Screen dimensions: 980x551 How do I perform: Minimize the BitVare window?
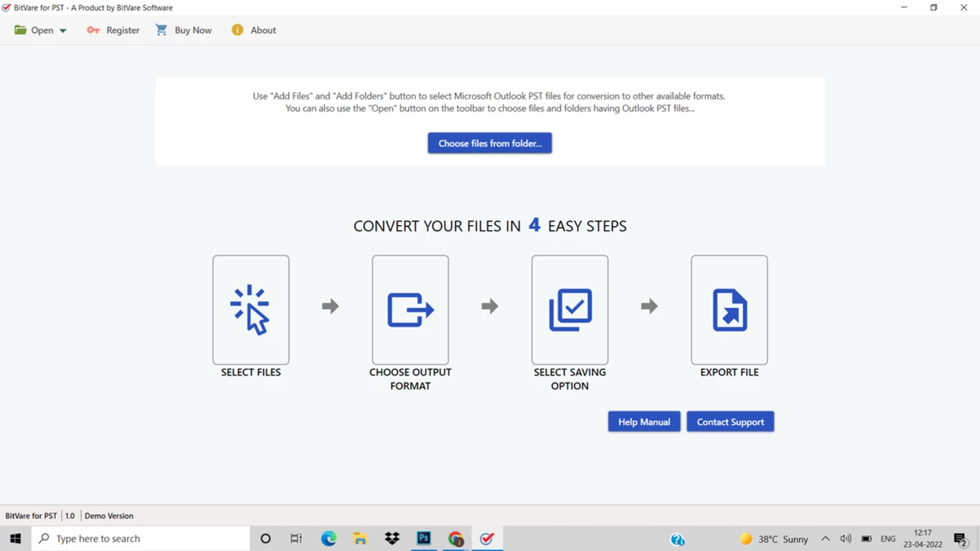coord(904,8)
